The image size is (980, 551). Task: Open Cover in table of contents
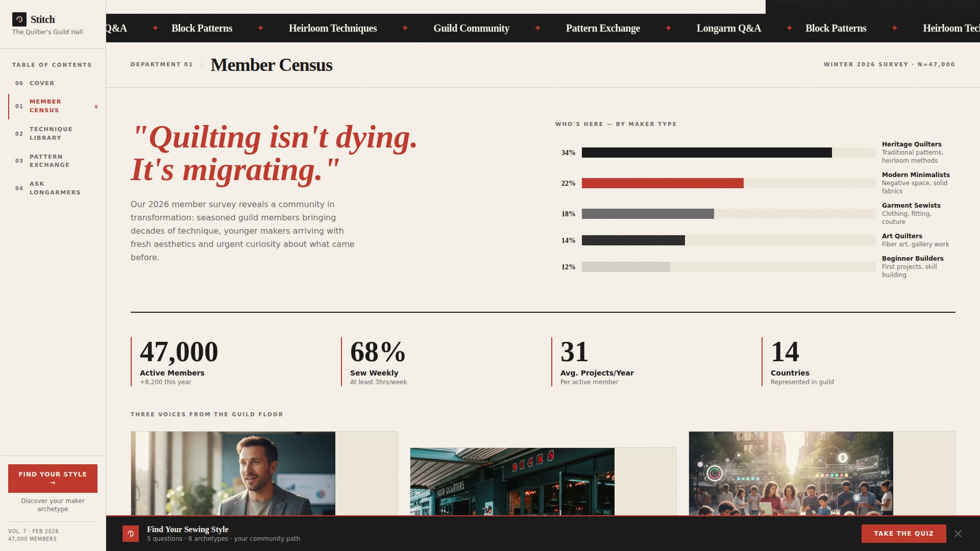tap(53, 83)
